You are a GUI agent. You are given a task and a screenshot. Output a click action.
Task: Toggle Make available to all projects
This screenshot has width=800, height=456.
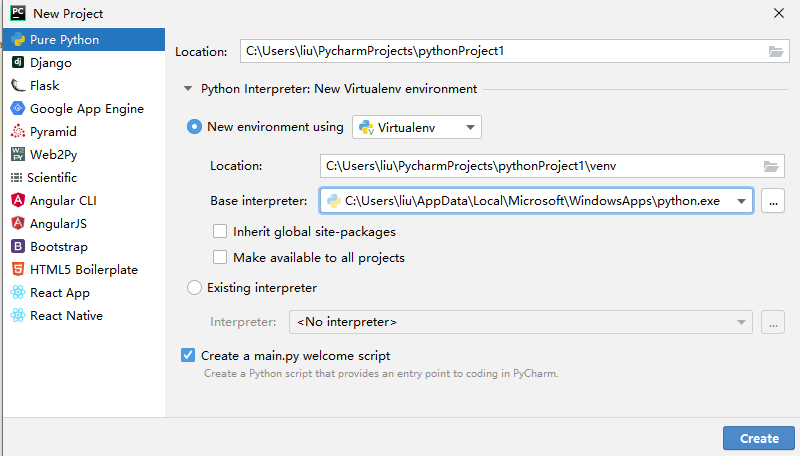pos(220,258)
